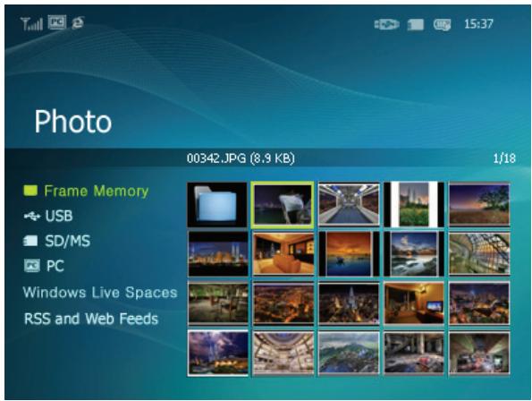Open the night skyline panorama thumbnail

pos(218,253)
